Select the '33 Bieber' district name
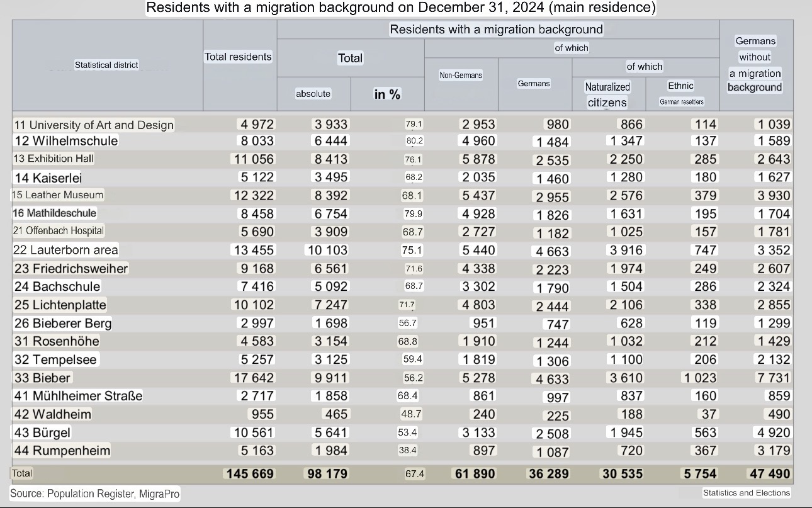This screenshot has width=812, height=508. (43, 378)
